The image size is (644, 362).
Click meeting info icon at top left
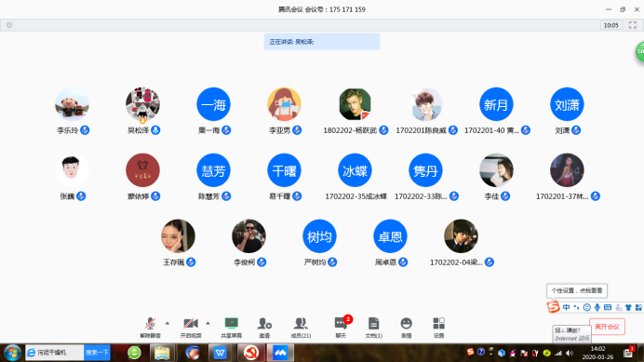(9, 25)
